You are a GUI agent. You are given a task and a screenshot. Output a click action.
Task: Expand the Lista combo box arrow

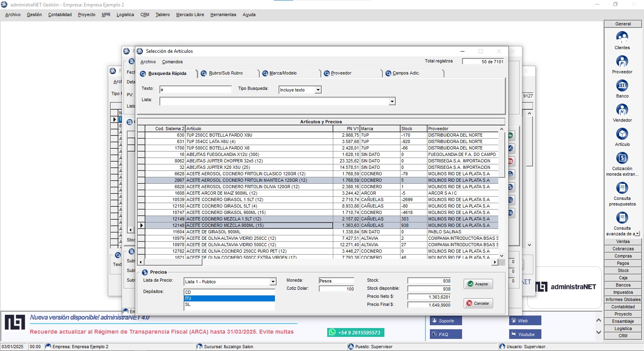pyautogui.click(x=392, y=102)
